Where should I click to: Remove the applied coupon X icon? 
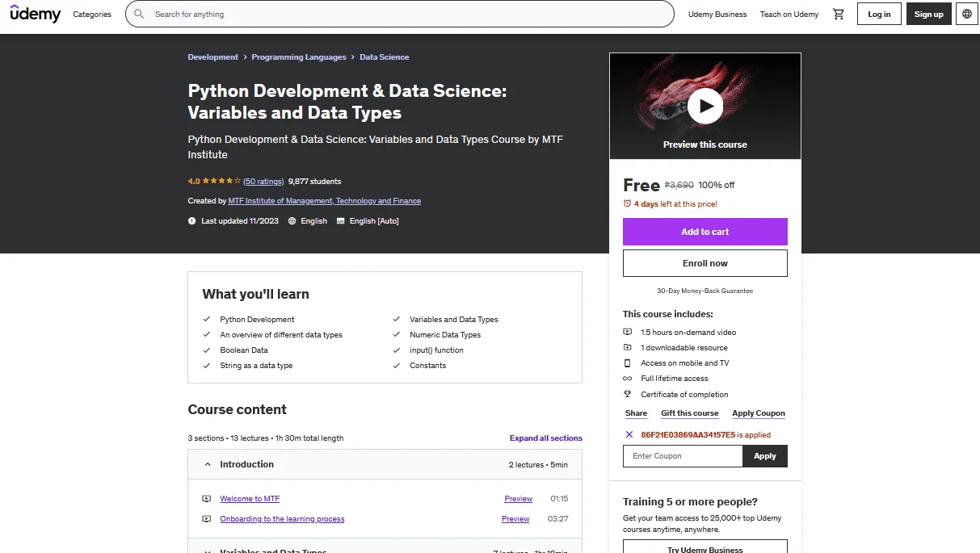pyautogui.click(x=629, y=434)
